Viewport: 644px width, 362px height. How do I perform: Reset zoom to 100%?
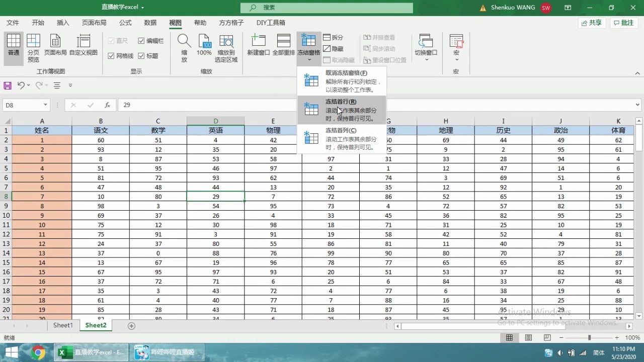204,46
